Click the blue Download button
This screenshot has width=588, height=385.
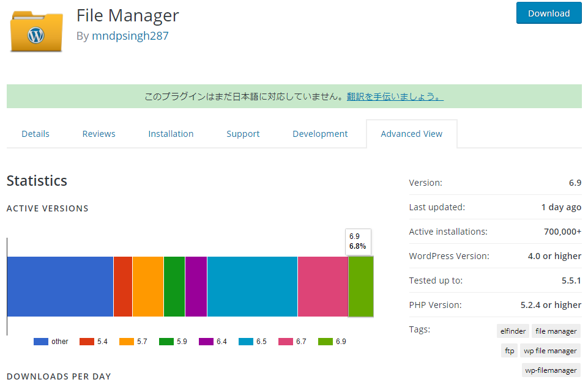coord(549,13)
